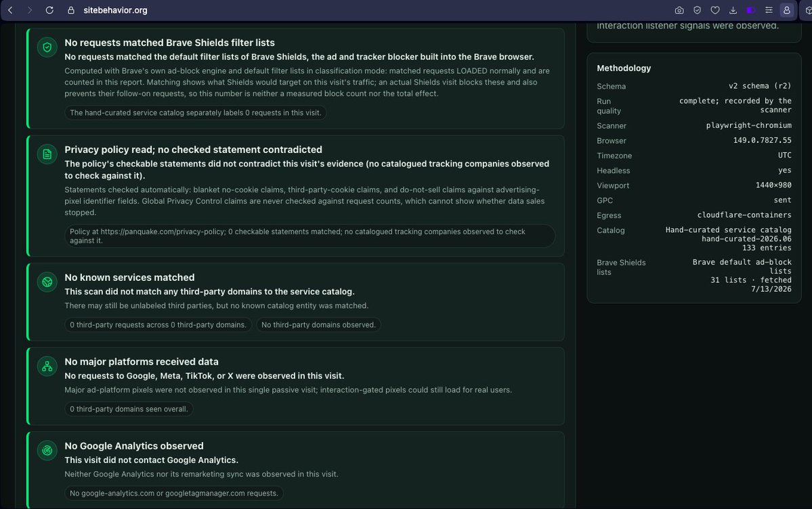The image size is (812, 509).
Task: Reload the page with the refresh icon
Action: (x=49, y=10)
